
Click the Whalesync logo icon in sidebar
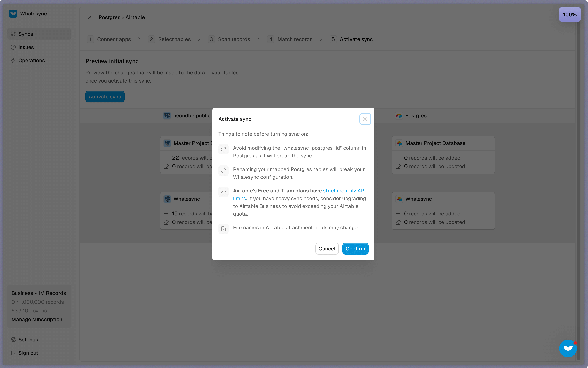13,14
